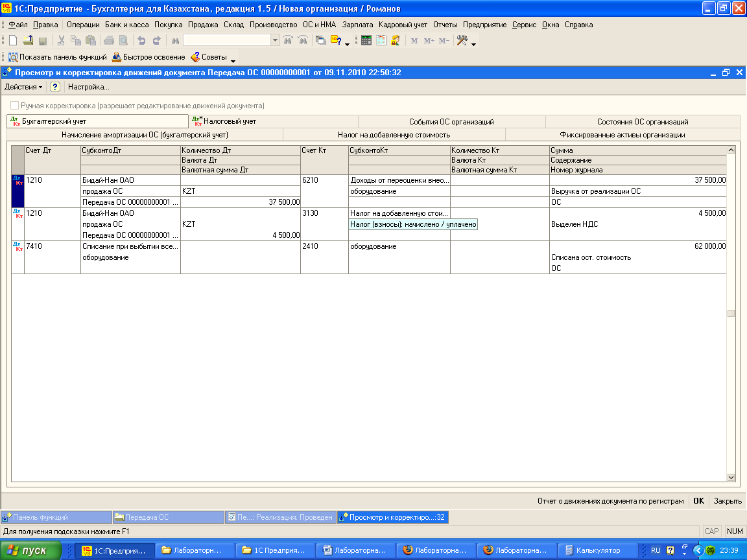Click the Print icon in toolbar
This screenshot has width=747, height=560.
(109, 41)
